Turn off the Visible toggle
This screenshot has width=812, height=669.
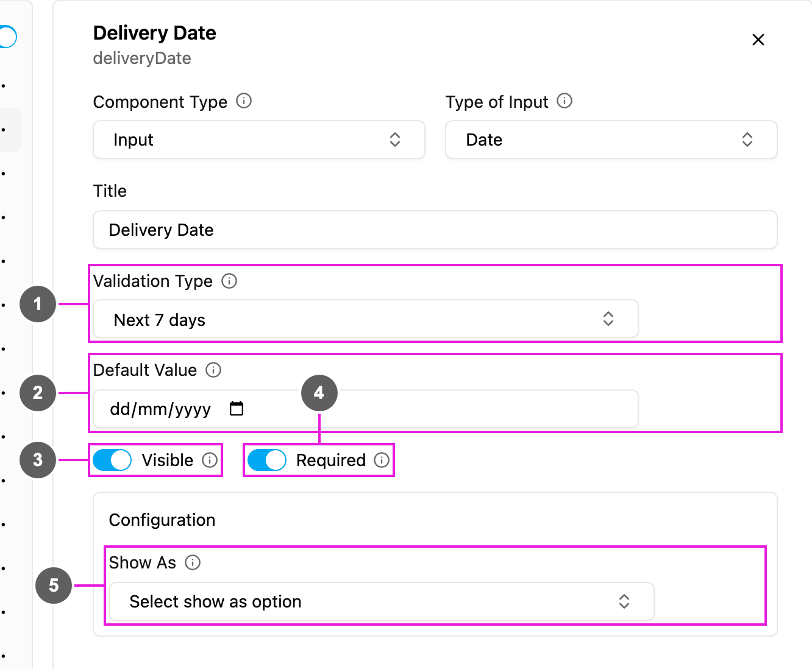pyautogui.click(x=112, y=460)
